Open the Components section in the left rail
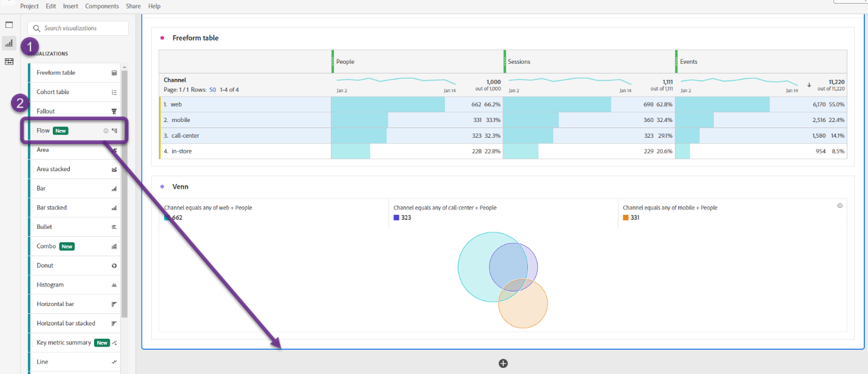868x374 pixels. [9, 61]
